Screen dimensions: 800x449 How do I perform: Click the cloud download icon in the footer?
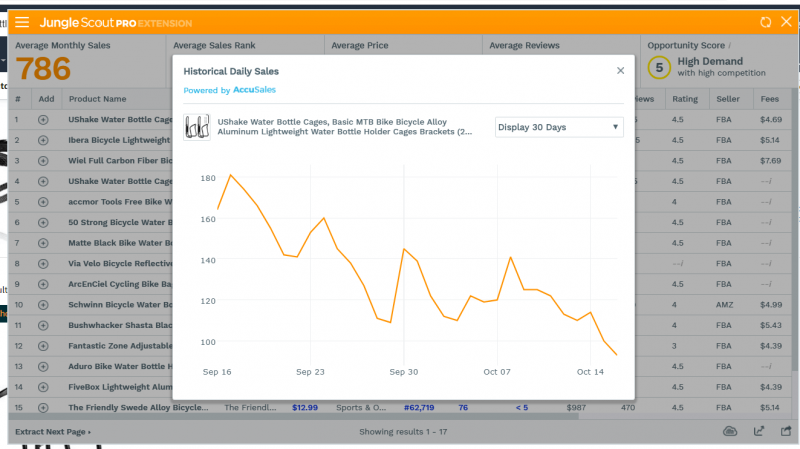click(730, 431)
